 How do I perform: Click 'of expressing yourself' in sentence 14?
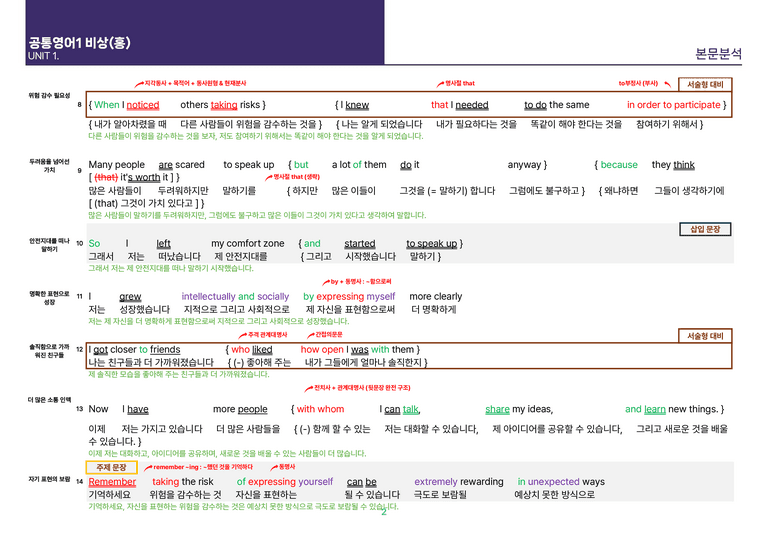click(x=285, y=482)
